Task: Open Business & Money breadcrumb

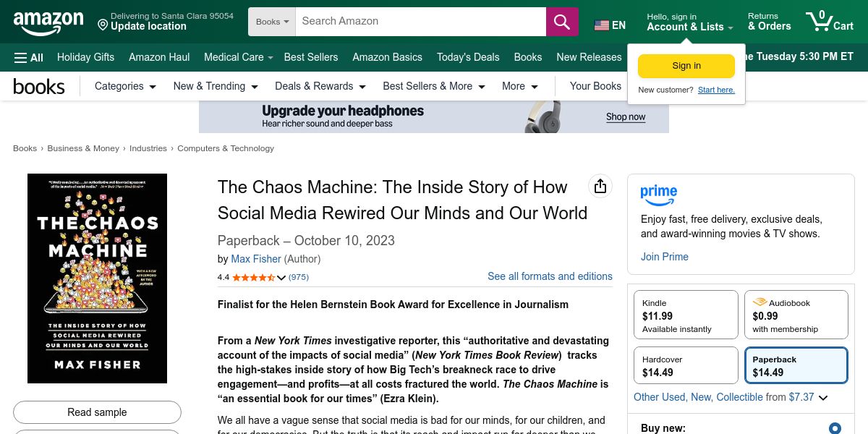Action: point(83,148)
